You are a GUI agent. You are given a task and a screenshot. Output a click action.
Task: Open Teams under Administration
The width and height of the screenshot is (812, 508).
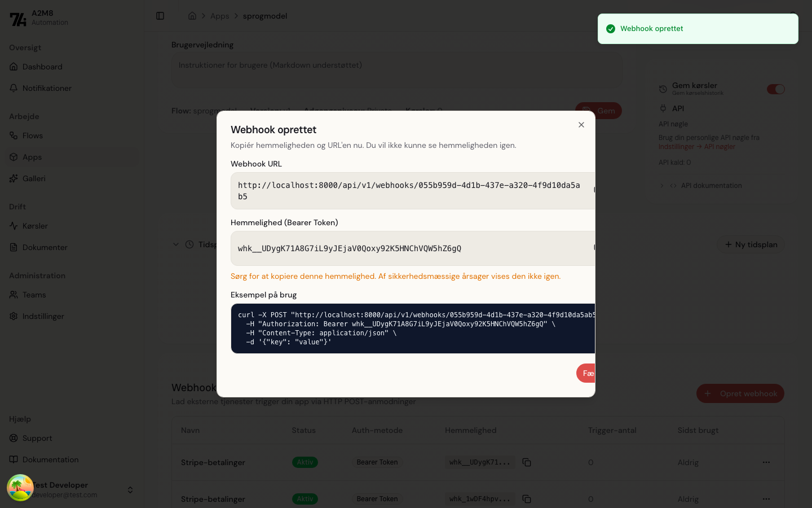click(x=33, y=295)
